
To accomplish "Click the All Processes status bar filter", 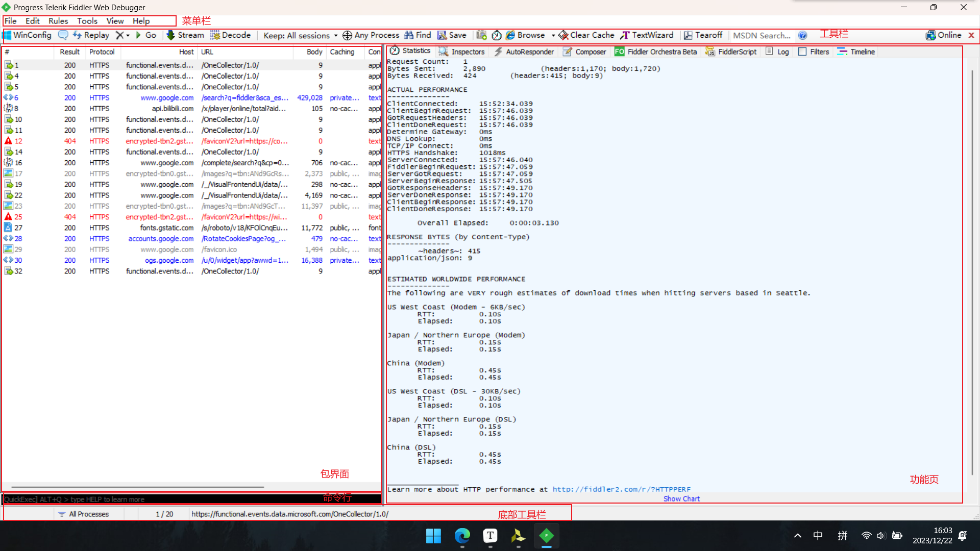I will [x=84, y=514].
